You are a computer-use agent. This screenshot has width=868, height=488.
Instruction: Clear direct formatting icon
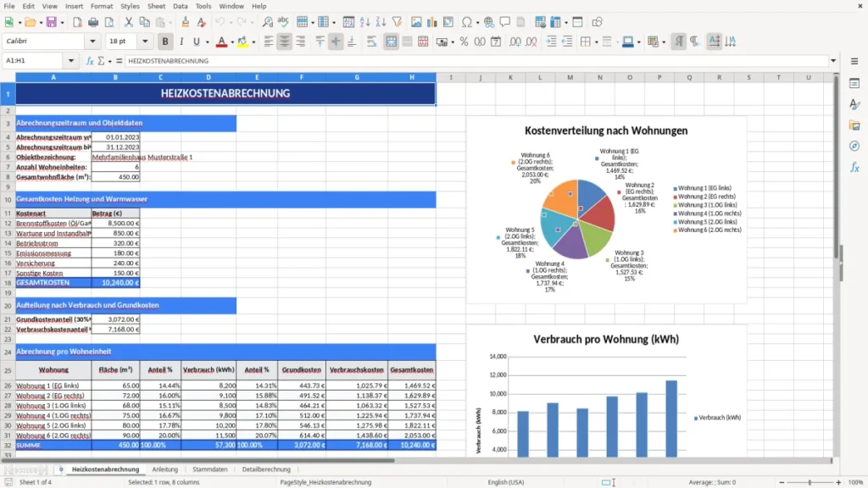point(202,22)
